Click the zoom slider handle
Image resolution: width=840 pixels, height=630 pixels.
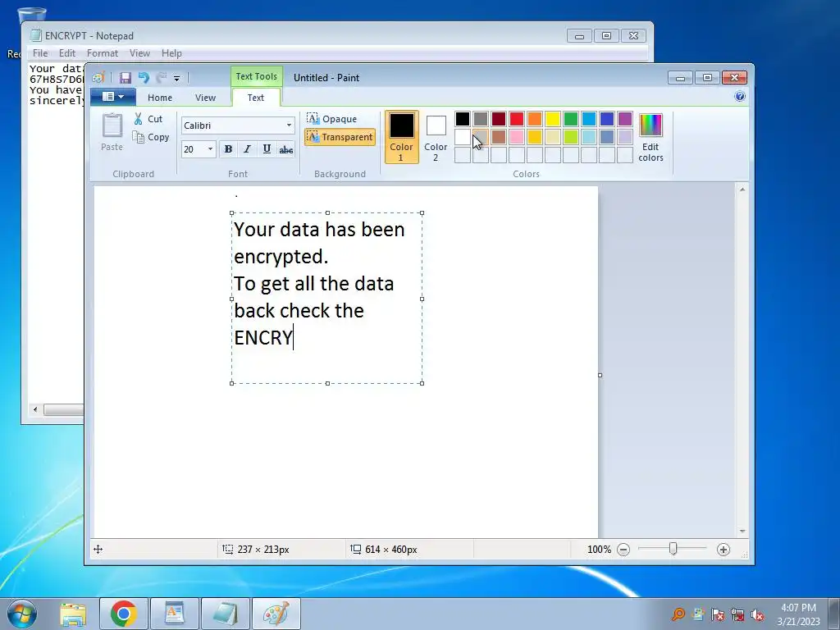point(673,549)
